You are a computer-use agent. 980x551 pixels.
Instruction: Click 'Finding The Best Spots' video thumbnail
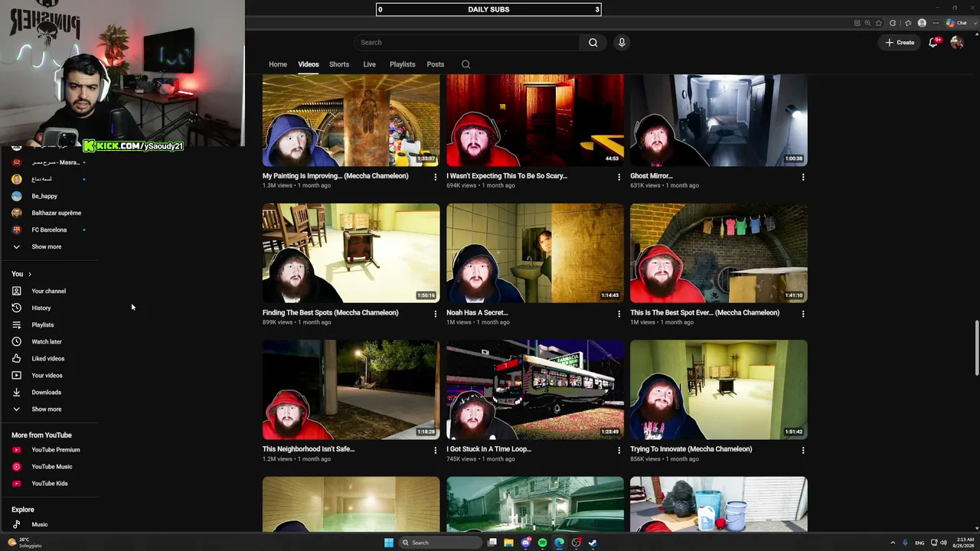[351, 253]
